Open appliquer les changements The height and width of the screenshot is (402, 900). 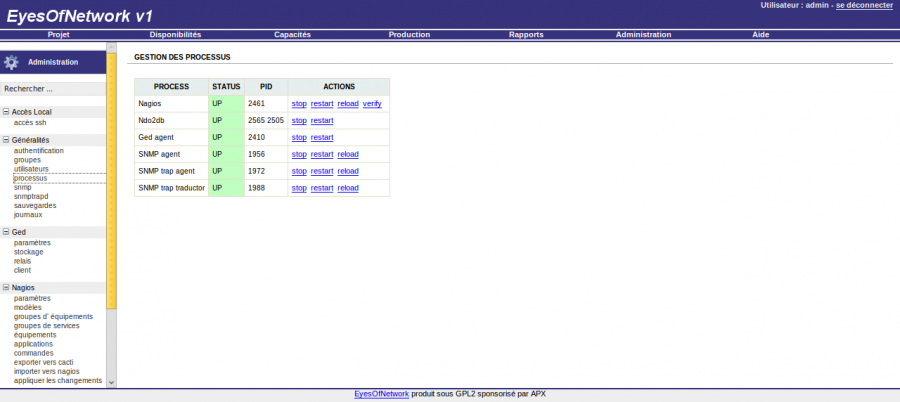click(58, 381)
